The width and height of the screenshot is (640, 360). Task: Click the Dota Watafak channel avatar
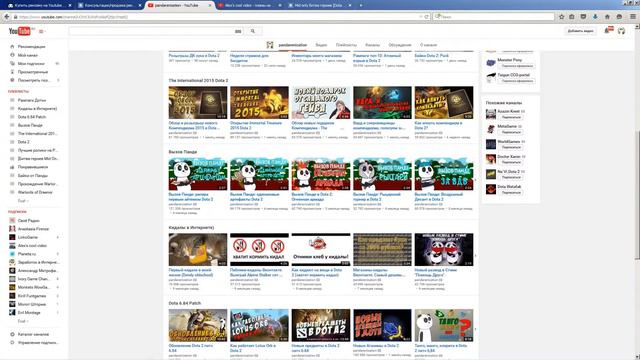(491, 189)
